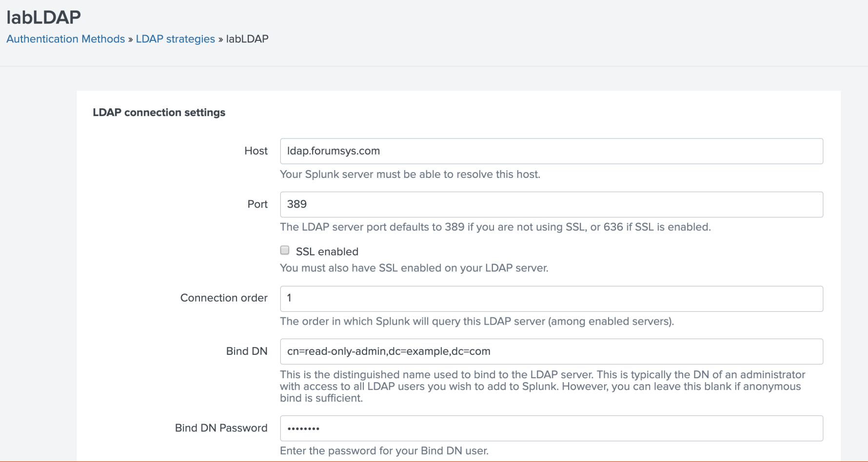
Task: Go to LDAP strategies breadcrumb link
Action: coord(176,39)
